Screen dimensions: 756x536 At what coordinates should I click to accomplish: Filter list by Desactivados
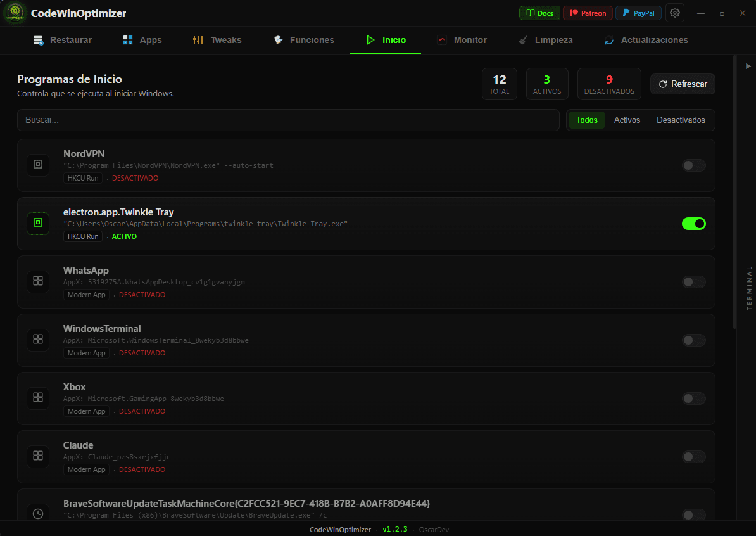pyautogui.click(x=681, y=120)
